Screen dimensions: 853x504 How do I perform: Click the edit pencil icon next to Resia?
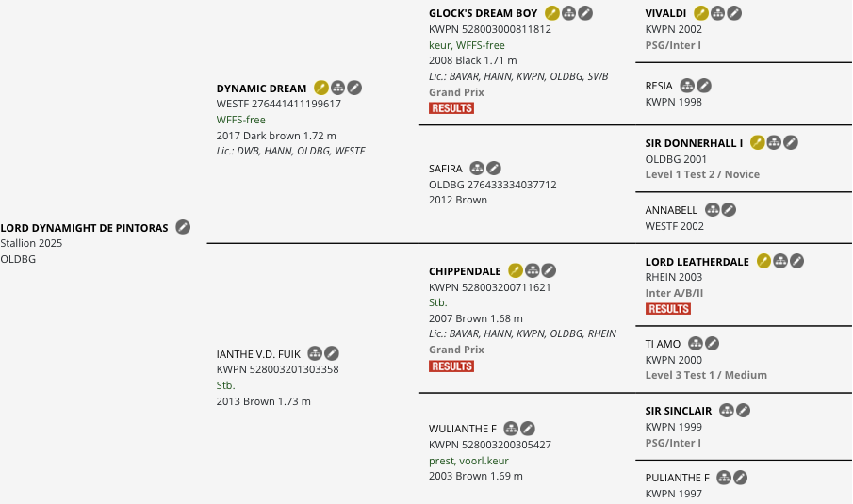click(704, 86)
